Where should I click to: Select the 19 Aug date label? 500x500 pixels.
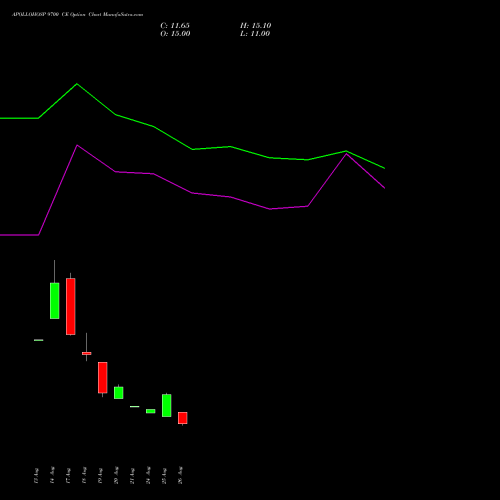click(x=100, y=476)
